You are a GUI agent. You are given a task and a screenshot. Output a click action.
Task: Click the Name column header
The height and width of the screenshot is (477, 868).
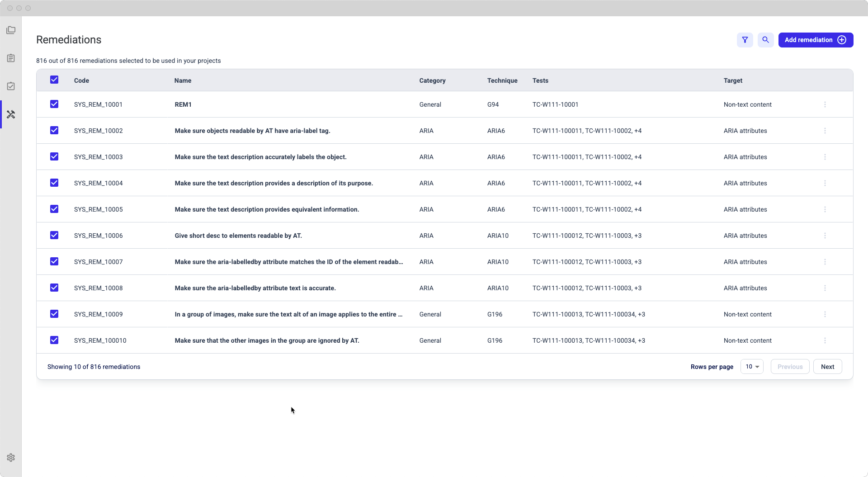(x=183, y=80)
